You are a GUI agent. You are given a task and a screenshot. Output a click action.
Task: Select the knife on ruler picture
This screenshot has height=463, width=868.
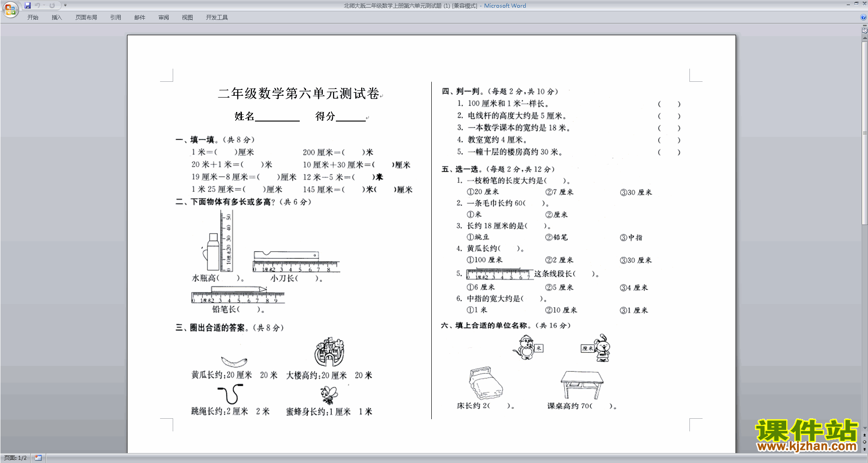click(x=296, y=262)
